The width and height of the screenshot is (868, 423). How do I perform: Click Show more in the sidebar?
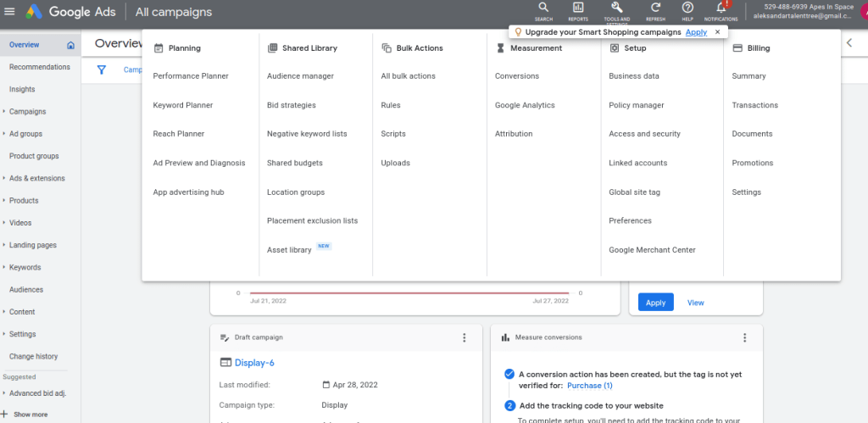tap(31, 415)
